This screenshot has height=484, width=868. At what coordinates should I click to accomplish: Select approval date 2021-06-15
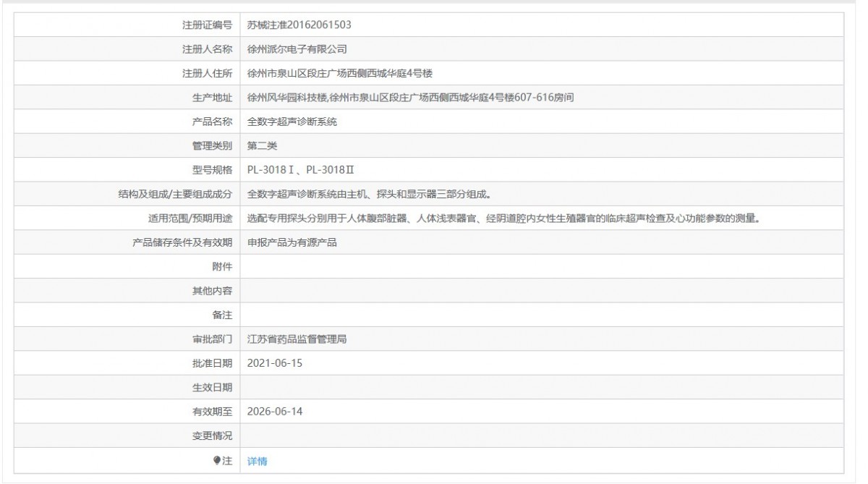[x=275, y=363]
